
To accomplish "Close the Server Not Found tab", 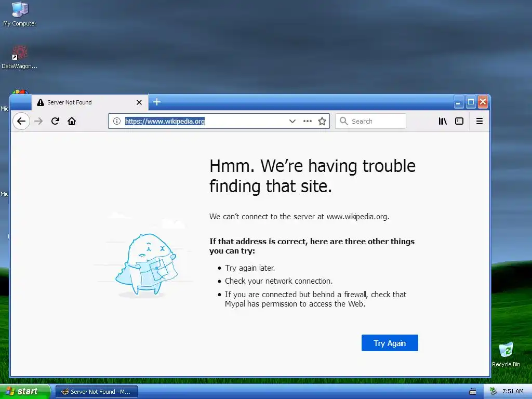I will coord(139,102).
